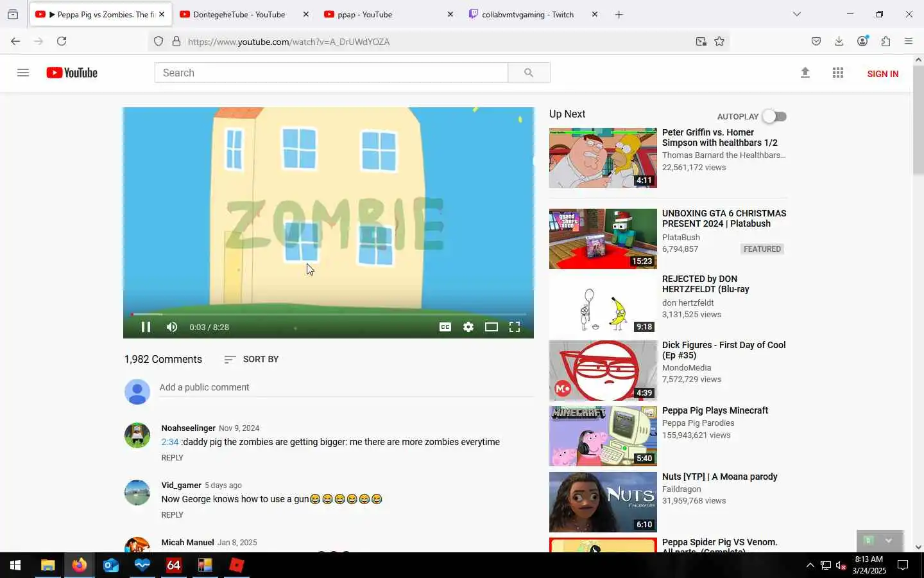Open the Windows Start menu
924x578 pixels.
pos(15,565)
